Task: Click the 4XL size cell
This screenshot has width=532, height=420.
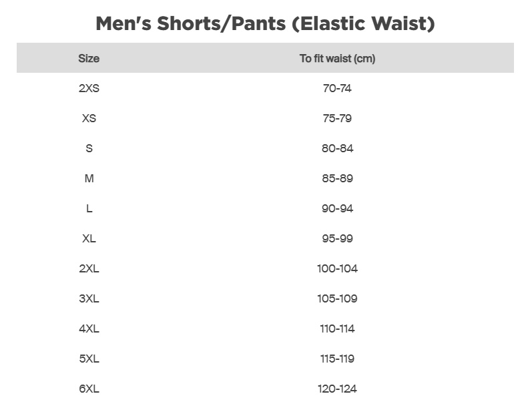Action: point(89,329)
